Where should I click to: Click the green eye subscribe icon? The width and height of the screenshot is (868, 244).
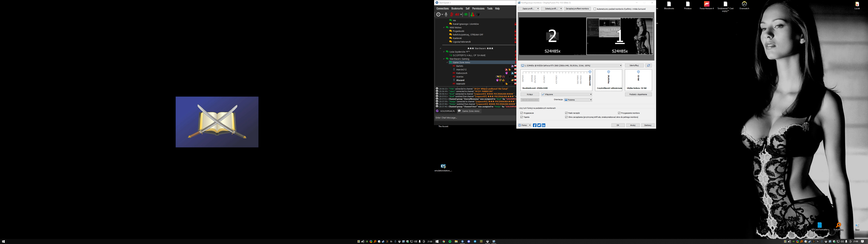(x=466, y=15)
